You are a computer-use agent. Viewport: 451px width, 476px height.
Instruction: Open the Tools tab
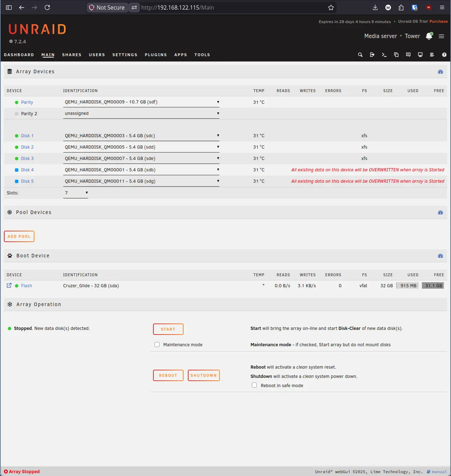point(202,55)
